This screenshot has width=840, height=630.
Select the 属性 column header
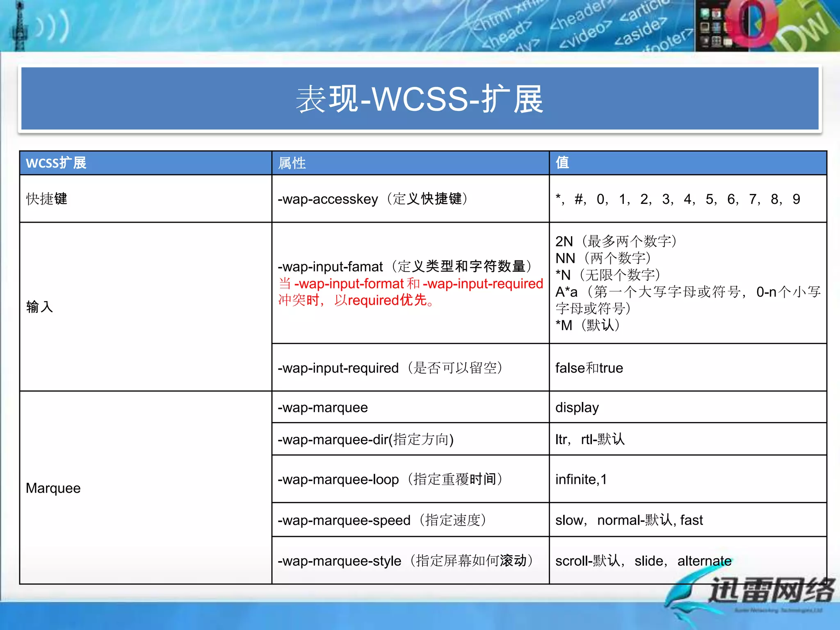411,163
